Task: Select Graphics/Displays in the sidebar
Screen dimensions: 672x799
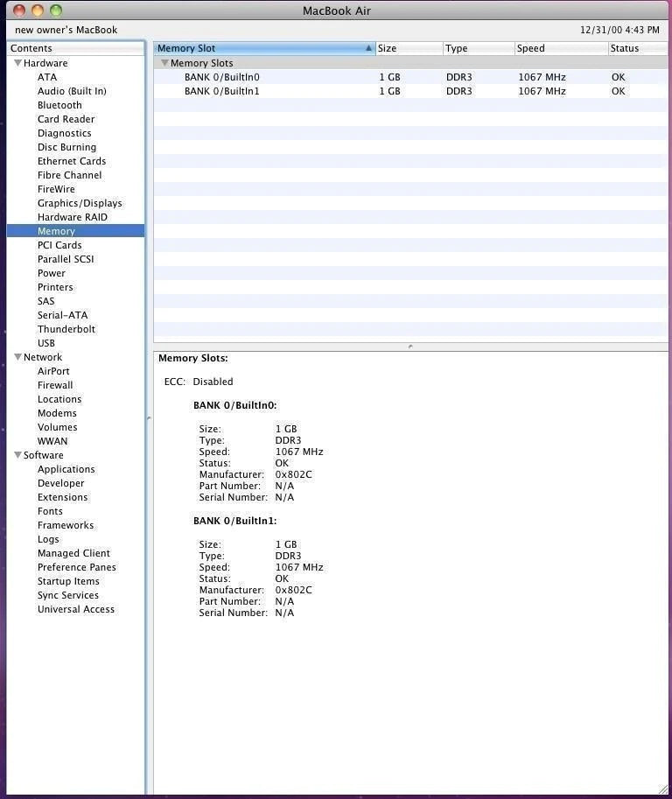Action: click(x=80, y=203)
